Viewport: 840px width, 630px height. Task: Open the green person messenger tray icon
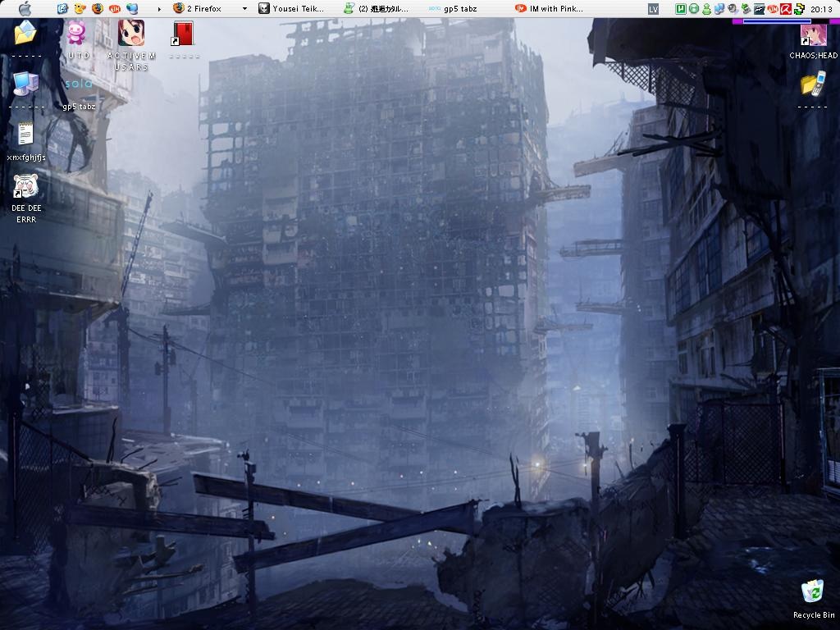706,9
